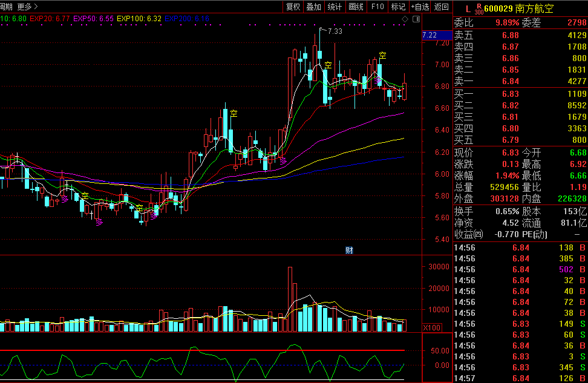
Task: Open the 统计 statistics menu
Action: tap(335, 7)
